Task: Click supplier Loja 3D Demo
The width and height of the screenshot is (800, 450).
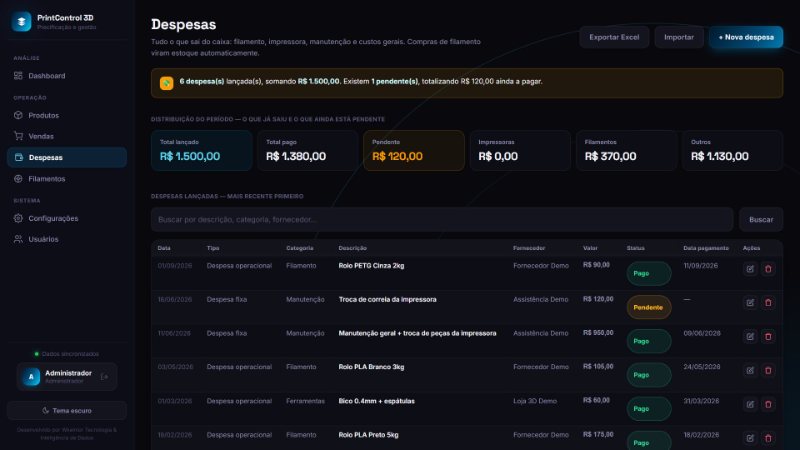Action: point(535,401)
